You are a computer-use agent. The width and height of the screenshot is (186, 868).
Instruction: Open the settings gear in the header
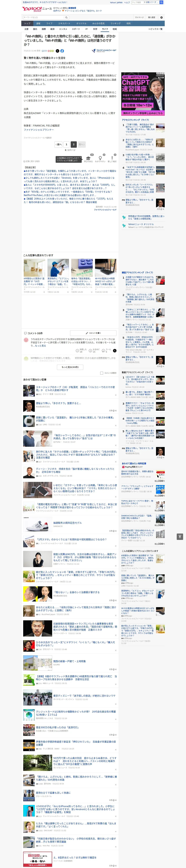tap(161, 17)
